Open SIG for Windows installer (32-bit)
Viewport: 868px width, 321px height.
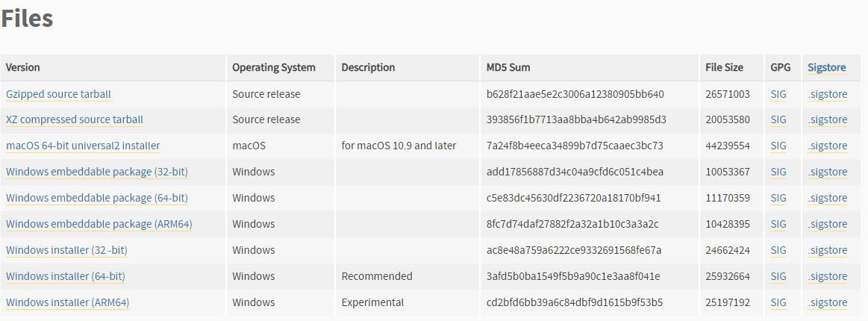pos(778,250)
